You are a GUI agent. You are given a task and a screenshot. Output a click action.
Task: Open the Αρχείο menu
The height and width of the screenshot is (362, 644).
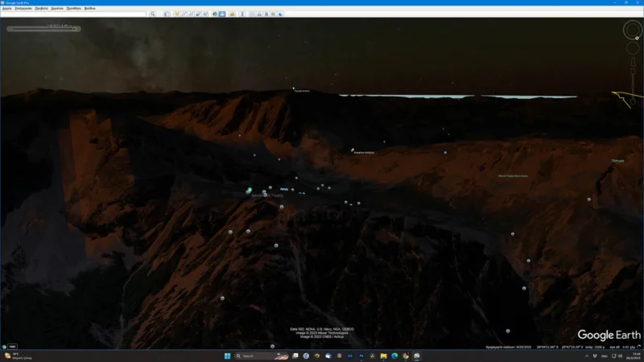tap(6, 8)
